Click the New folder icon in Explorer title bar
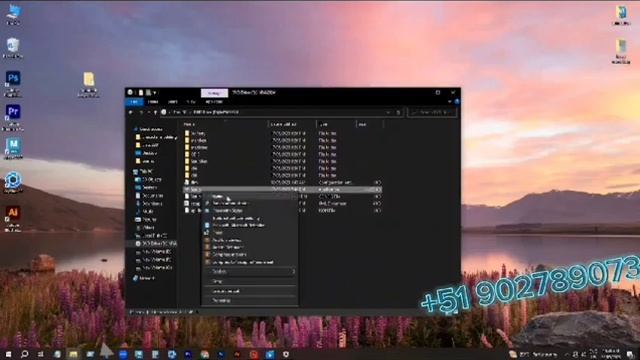 coord(149,93)
